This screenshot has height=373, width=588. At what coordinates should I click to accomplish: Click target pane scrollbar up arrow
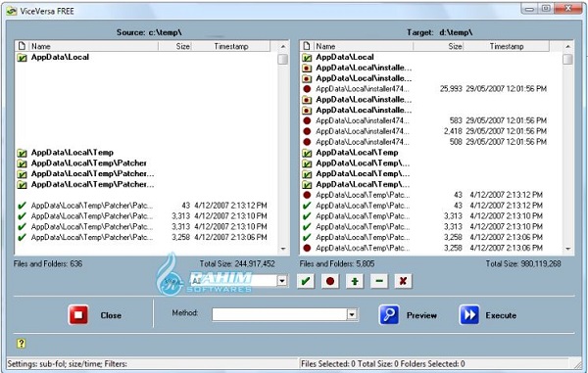568,46
